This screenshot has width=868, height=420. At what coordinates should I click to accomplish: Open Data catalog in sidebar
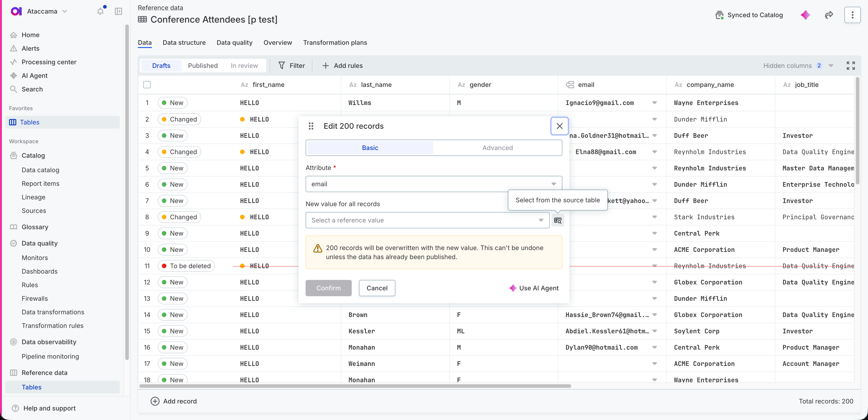(x=40, y=170)
